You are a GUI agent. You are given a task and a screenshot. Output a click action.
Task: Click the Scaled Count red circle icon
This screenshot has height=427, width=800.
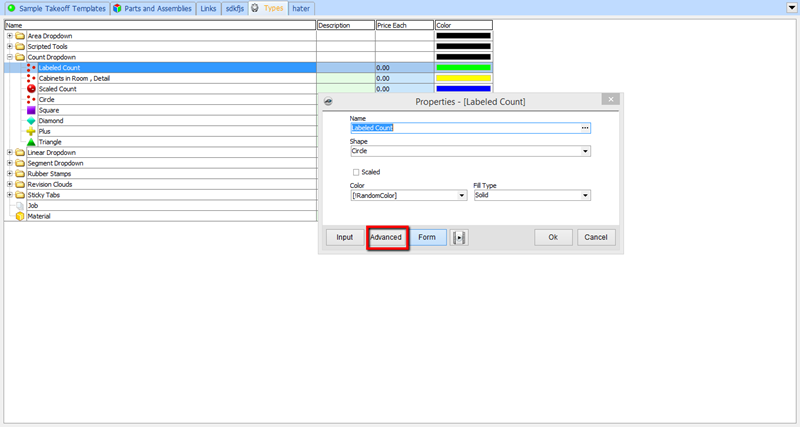[31, 89]
